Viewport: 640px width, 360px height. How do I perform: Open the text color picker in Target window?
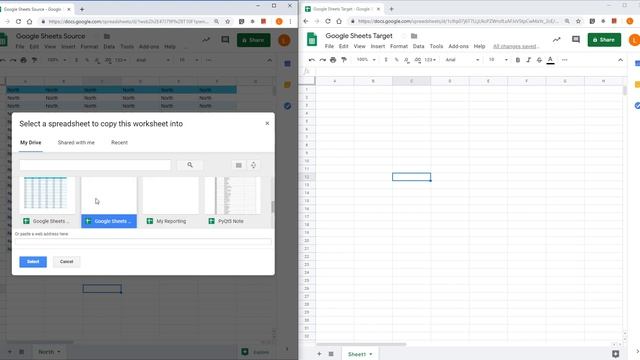click(x=550, y=60)
